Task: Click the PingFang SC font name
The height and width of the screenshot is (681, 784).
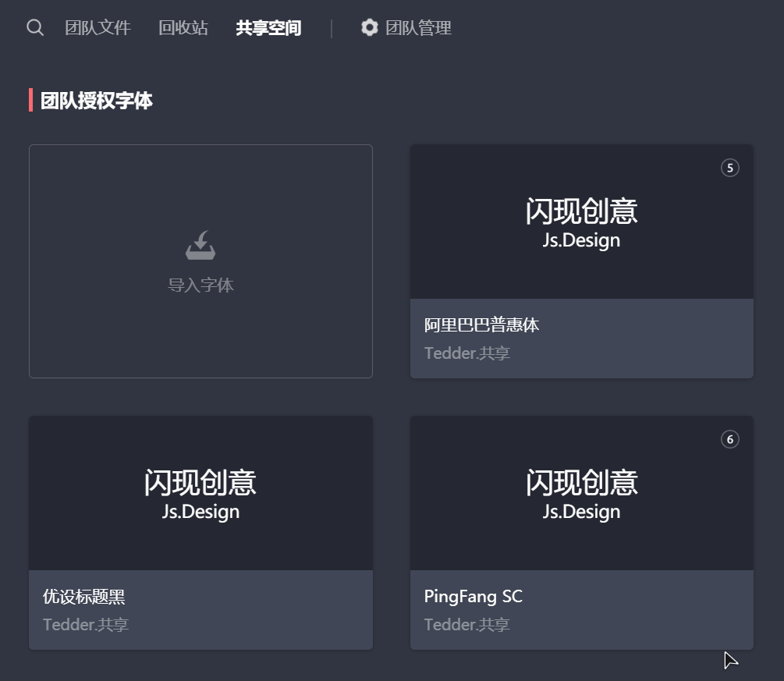Action: (x=473, y=597)
